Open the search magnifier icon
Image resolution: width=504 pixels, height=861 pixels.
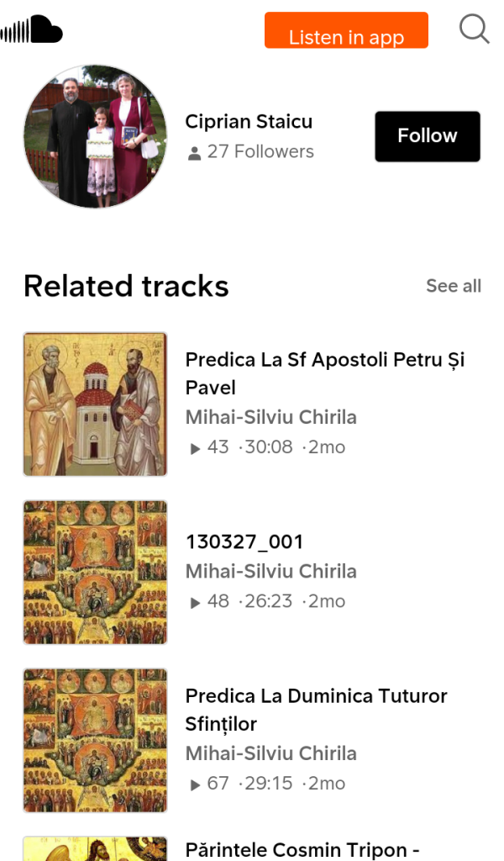[x=474, y=29]
